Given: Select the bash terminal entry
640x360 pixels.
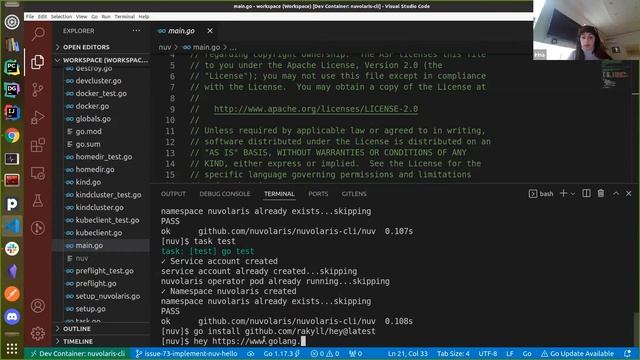Looking at the screenshot, I should coord(541,194).
